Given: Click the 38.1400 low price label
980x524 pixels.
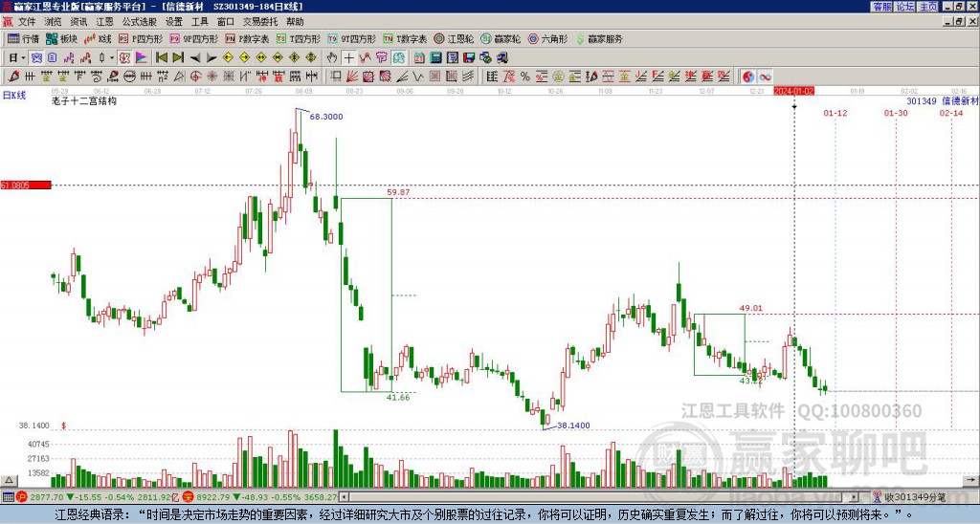Looking at the screenshot, I should [x=573, y=426].
